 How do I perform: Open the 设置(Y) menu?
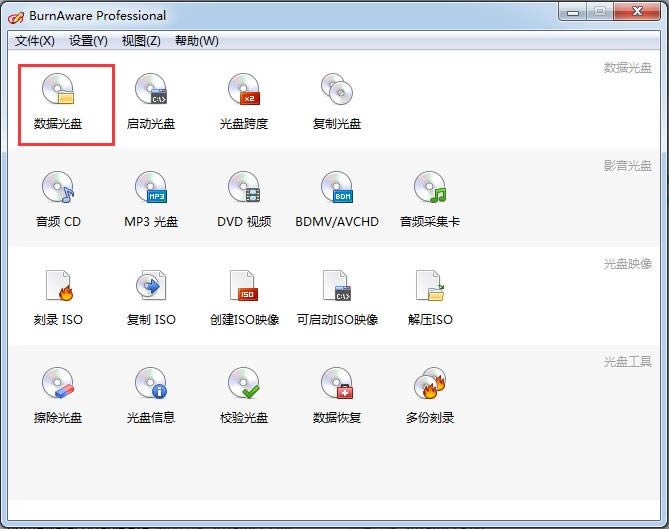click(x=88, y=41)
